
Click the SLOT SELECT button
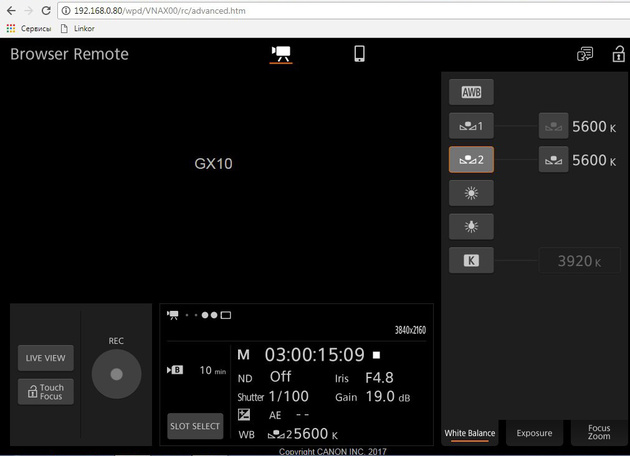pos(195,426)
